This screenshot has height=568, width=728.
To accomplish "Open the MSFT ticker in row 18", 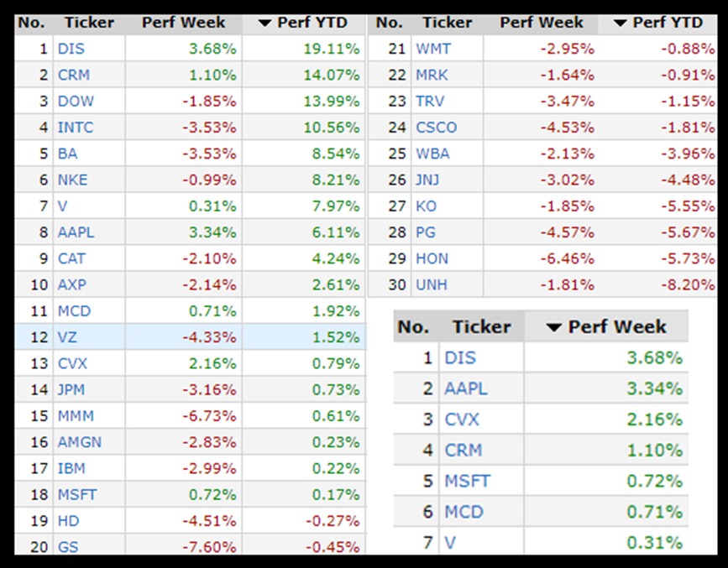I will click(x=77, y=495).
